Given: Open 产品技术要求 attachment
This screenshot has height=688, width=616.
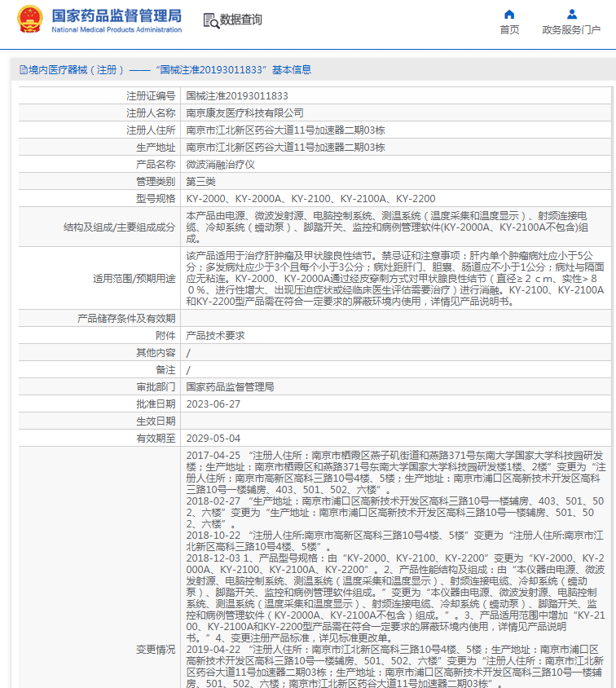Looking at the screenshot, I should pyautogui.click(x=215, y=336).
